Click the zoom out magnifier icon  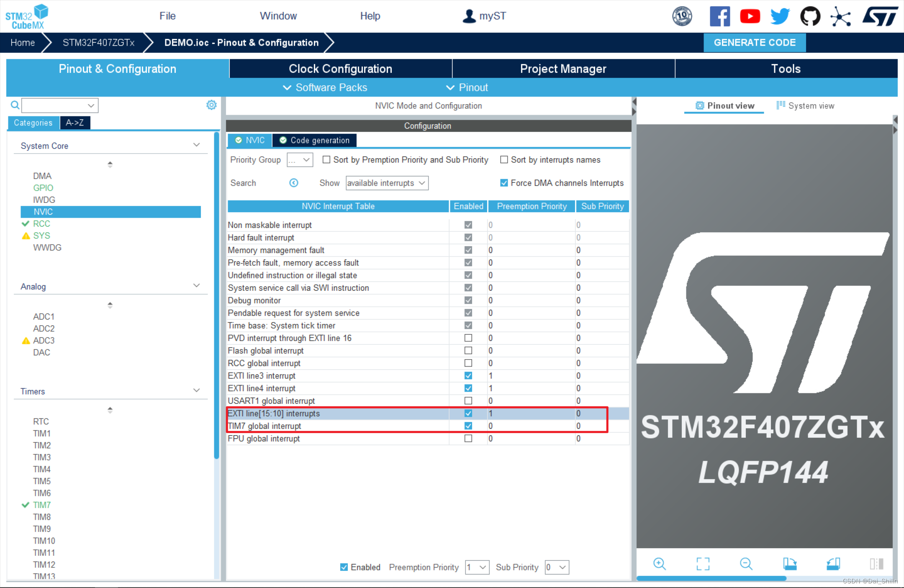point(746,564)
